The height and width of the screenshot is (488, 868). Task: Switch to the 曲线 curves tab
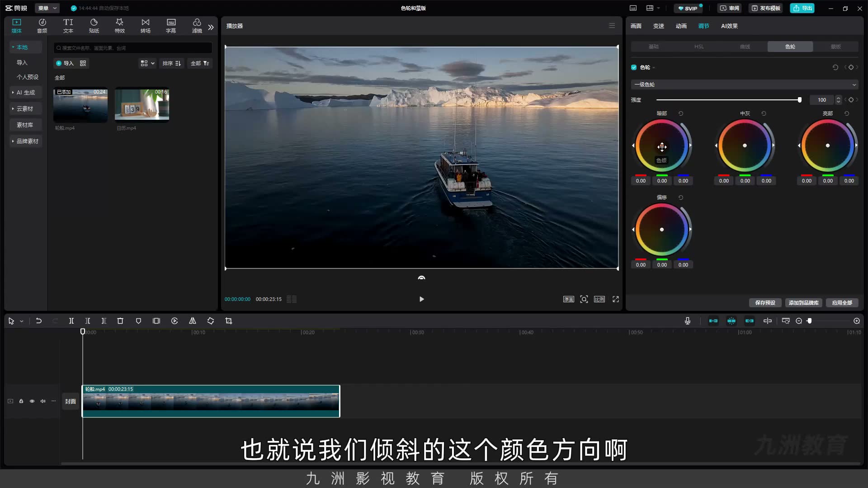point(745,47)
